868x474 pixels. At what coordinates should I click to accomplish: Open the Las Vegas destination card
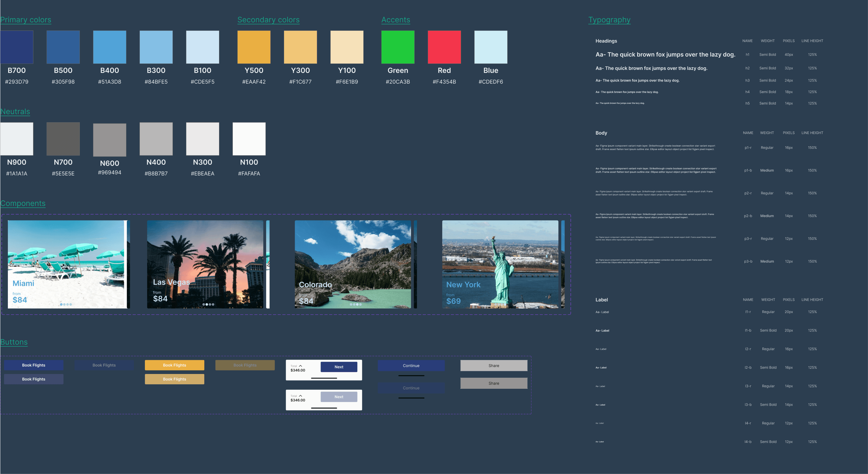[205, 264]
